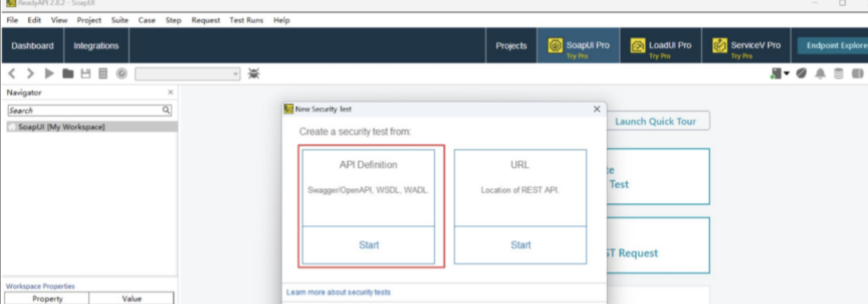Viewport: 868px width, 304px height.
Task: Open the Edit menu
Action: point(34,20)
